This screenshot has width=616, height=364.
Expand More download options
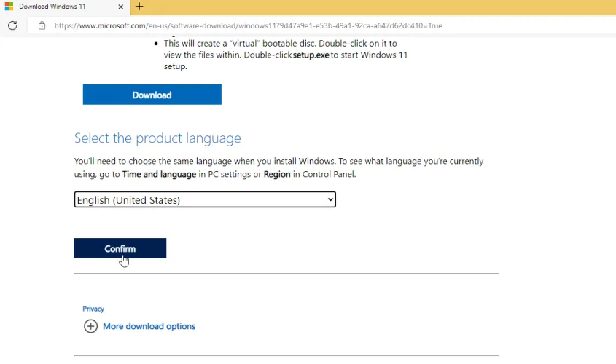[x=149, y=326]
